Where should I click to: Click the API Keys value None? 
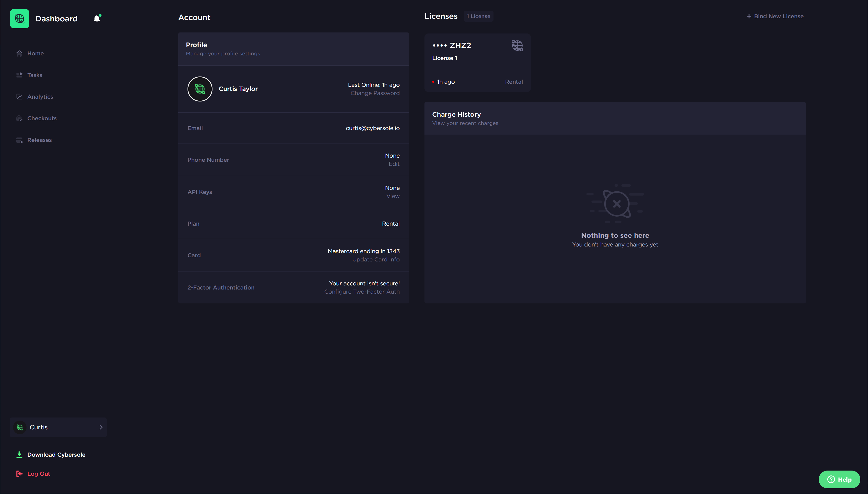(x=392, y=188)
